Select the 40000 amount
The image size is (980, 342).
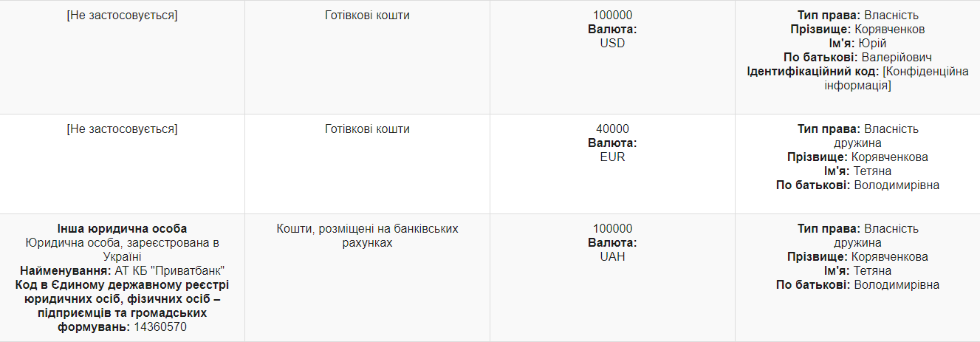coord(612,129)
